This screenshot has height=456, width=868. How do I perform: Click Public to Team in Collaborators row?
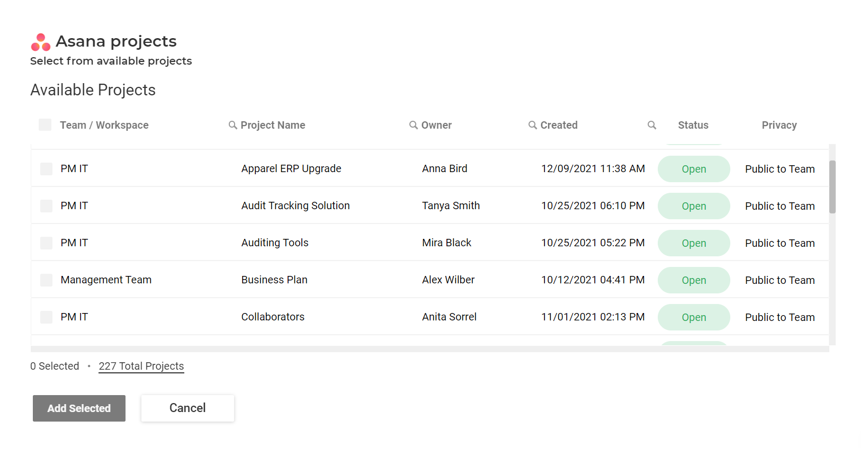[780, 317]
